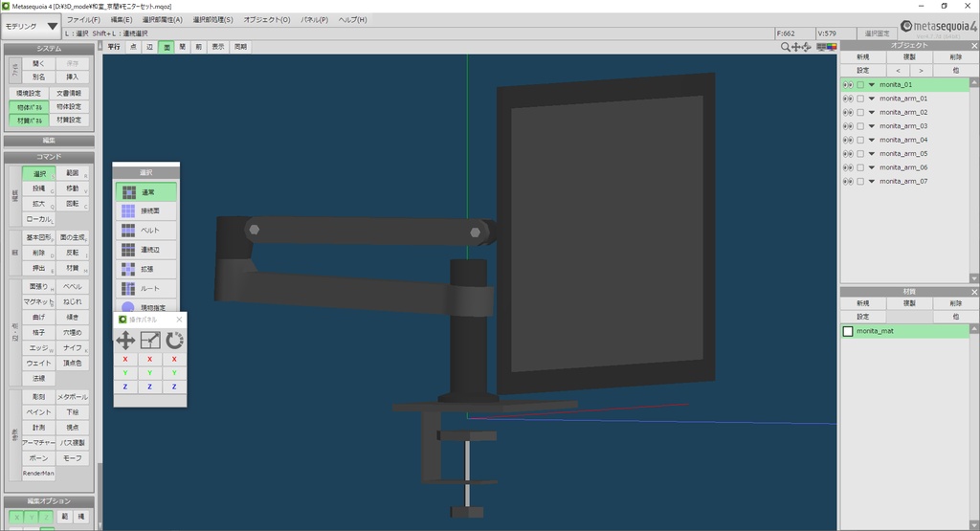Open the 編集(E) menu
This screenshot has height=531, width=980.
click(122, 20)
